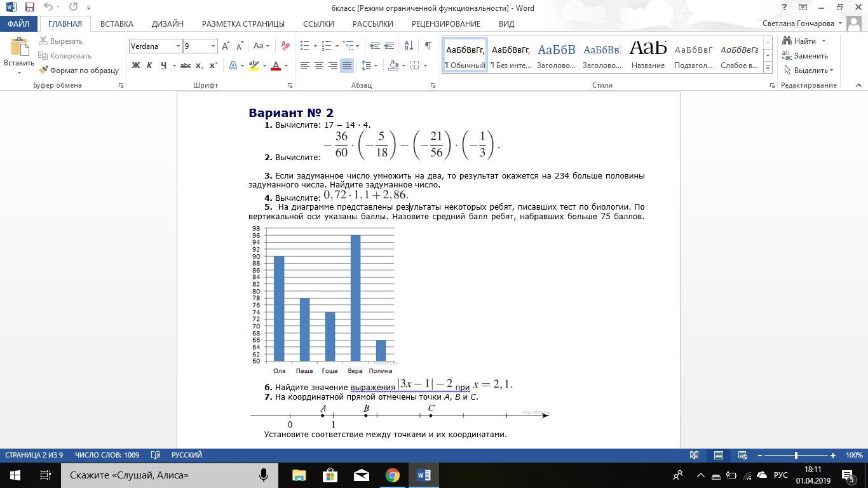The width and height of the screenshot is (868, 488).
Task: Open the font size dropdown
Action: (213, 46)
